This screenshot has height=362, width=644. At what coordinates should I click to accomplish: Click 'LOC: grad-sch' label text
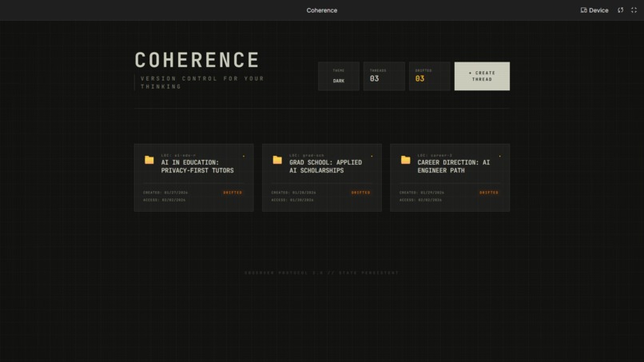point(307,155)
